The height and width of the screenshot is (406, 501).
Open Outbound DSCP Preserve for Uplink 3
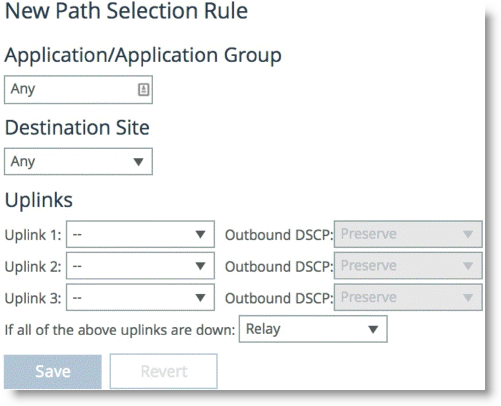[408, 297]
